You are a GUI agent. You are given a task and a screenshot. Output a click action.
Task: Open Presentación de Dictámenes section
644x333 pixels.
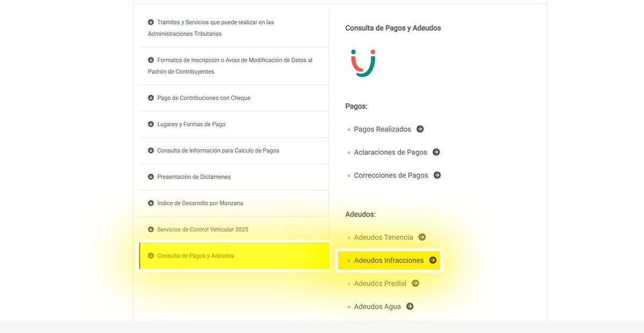[194, 177]
